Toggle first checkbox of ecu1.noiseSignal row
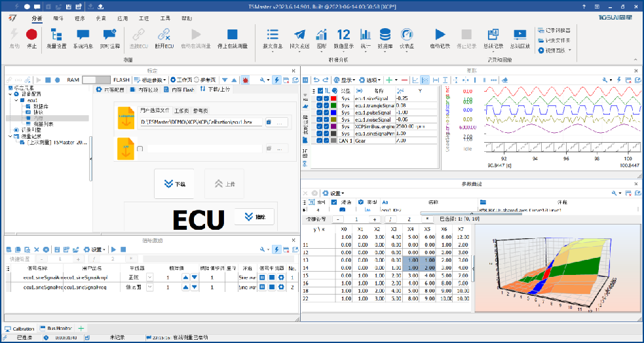The height and width of the screenshot is (343, 644). [320, 119]
